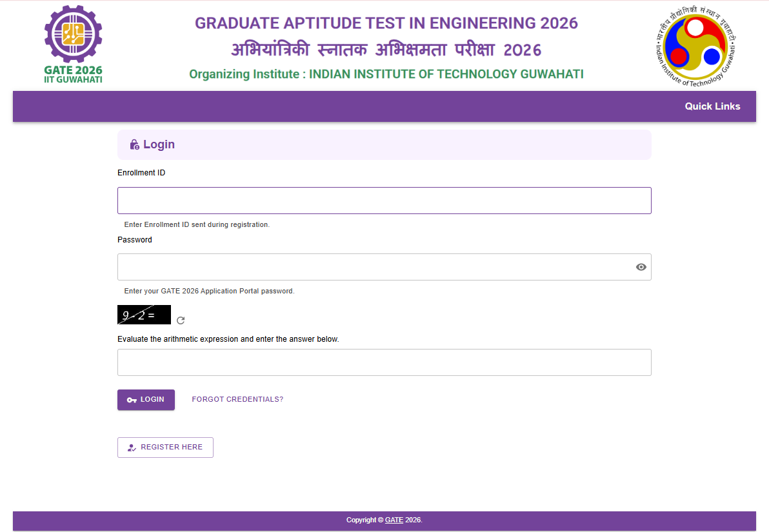Open the Forgot Credentials link
769x532 pixels.
(x=237, y=399)
